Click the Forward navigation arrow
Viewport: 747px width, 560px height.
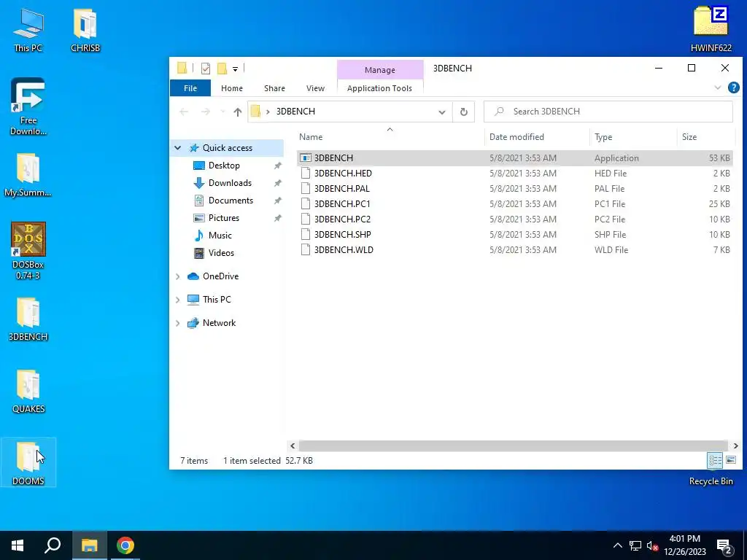click(x=205, y=112)
